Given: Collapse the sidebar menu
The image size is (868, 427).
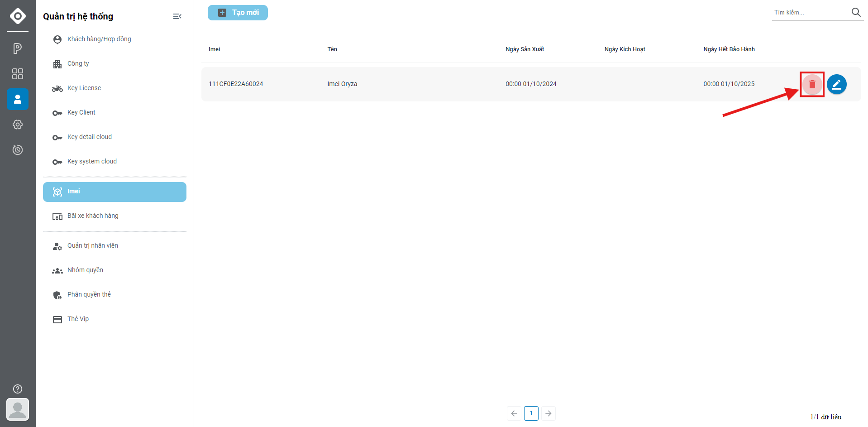Looking at the screenshot, I should 177,16.
